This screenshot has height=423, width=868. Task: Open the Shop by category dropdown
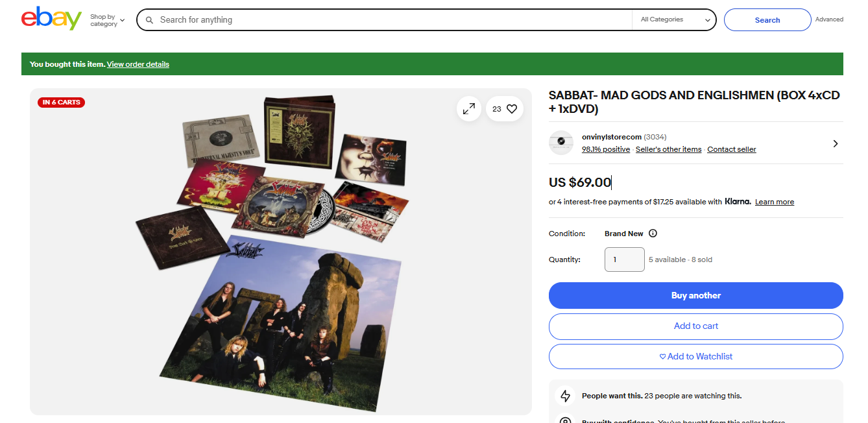107,20
